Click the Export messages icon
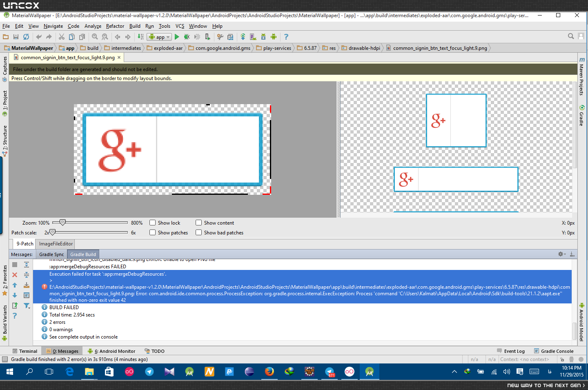The width and height of the screenshot is (588, 390). click(15, 305)
